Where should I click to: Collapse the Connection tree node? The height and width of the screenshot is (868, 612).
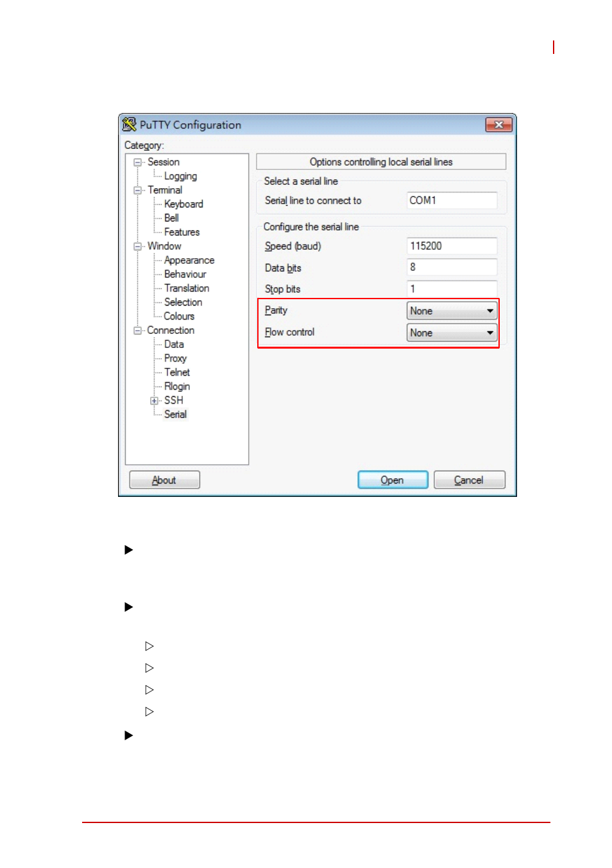(x=137, y=331)
